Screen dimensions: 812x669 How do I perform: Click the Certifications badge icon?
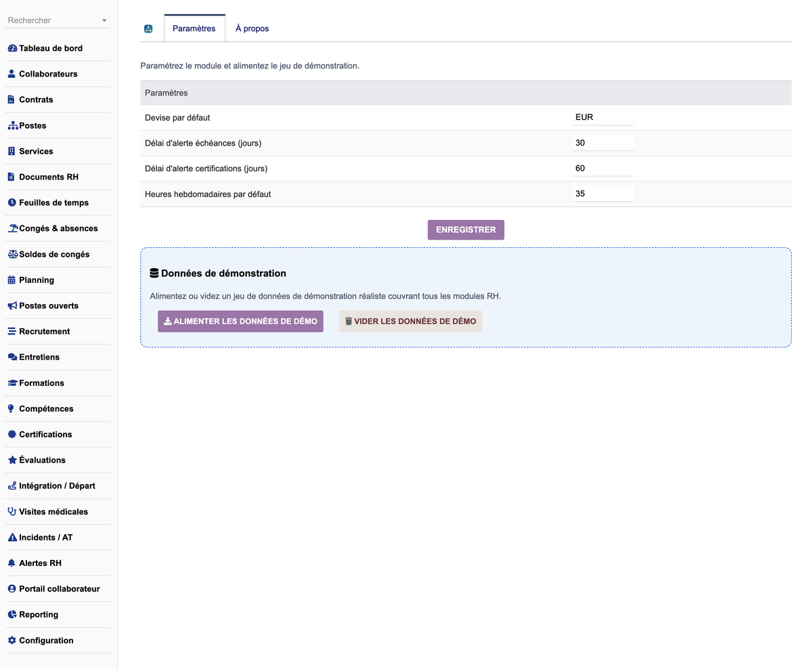click(x=12, y=435)
